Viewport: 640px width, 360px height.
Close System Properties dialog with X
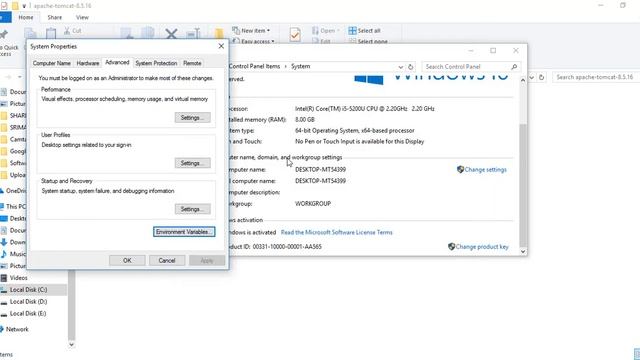(221, 46)
